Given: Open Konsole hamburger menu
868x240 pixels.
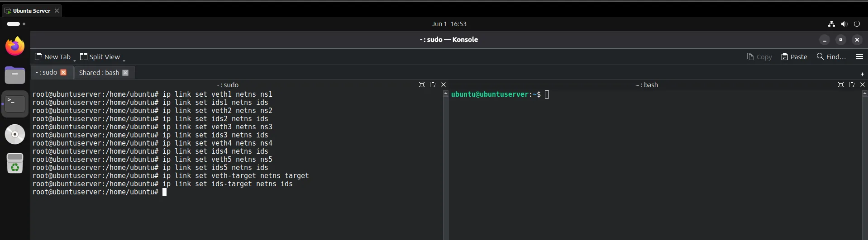Looking at the screenshot, I should [x=859, y=56].
